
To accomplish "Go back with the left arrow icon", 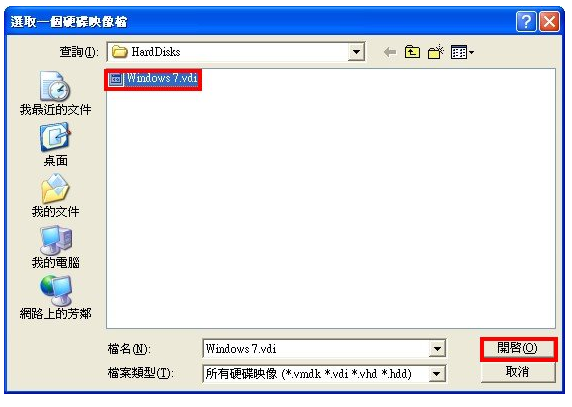I will point(390,53).
